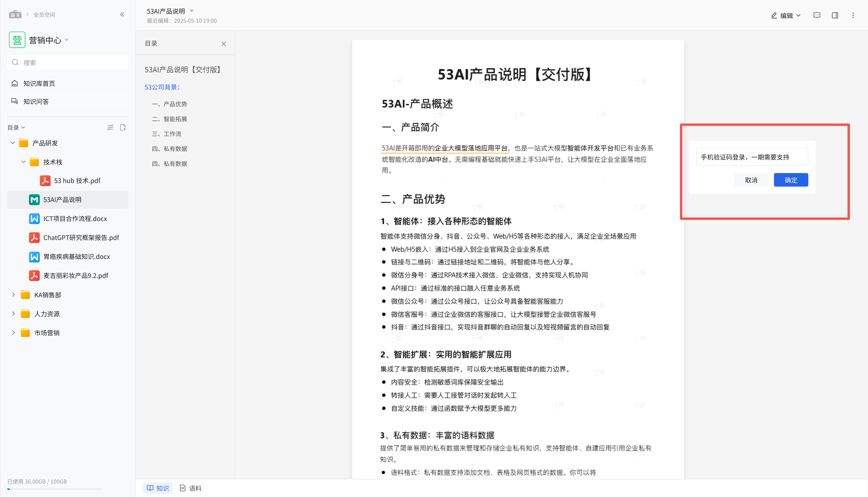Click the 确定 confirm button

click(791, 180)
